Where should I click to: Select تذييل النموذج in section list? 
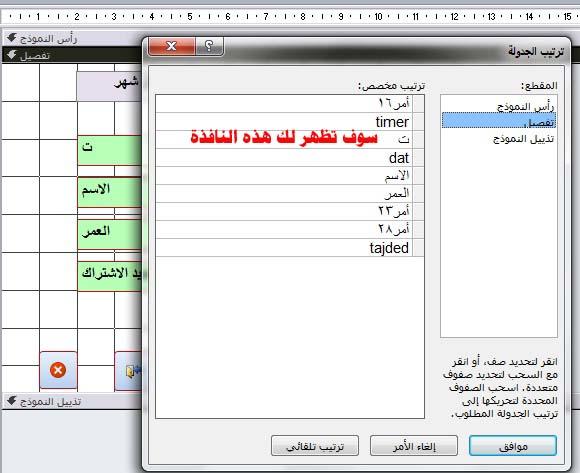(x=523, y=139)
